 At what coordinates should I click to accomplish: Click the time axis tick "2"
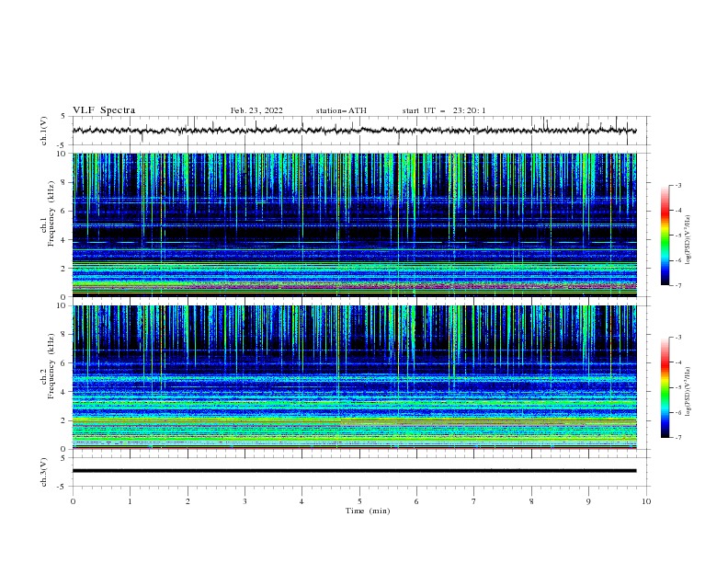[x=188, y=501]
